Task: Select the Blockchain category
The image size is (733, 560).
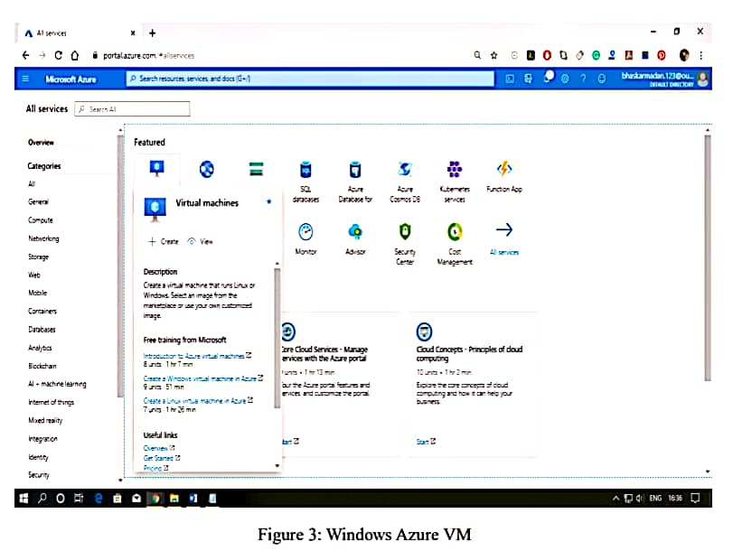Action: (42, 366)
